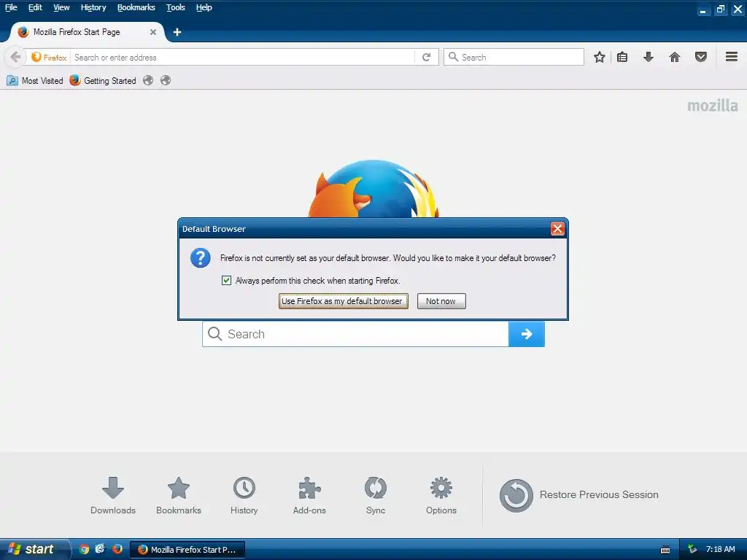Open History from the start page

click(244, 496)
